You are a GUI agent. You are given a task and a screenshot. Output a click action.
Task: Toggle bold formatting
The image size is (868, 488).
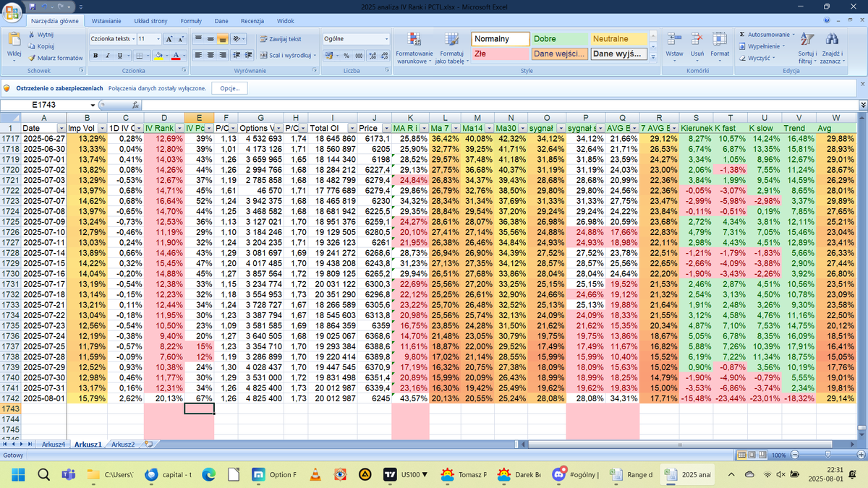click(96, 56)
